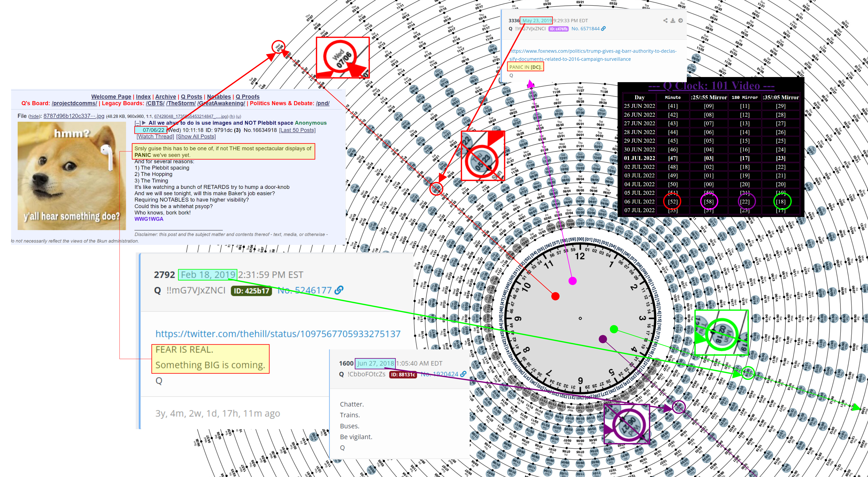Click the '[29]' mirror cell

(780, 106)
